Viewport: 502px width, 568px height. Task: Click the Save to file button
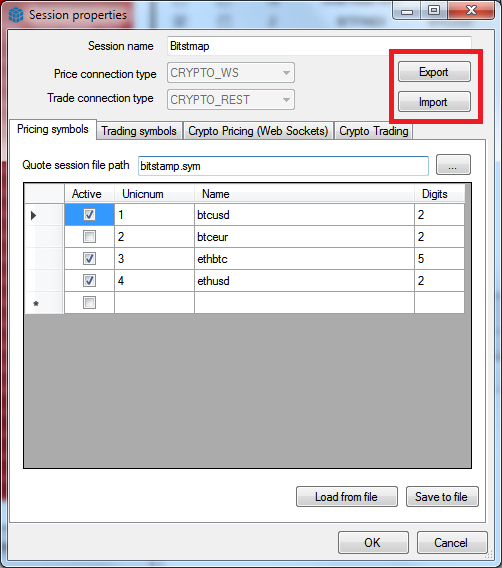point(442,497)
